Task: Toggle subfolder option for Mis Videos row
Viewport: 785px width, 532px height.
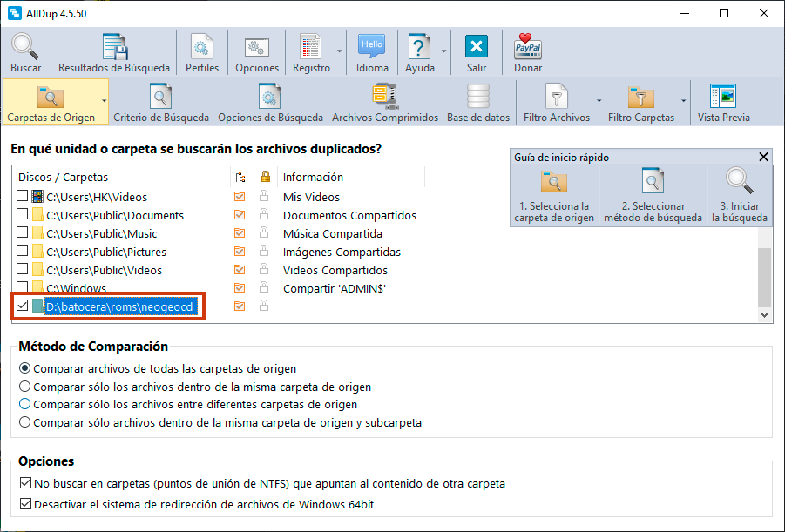Action: 240,196
